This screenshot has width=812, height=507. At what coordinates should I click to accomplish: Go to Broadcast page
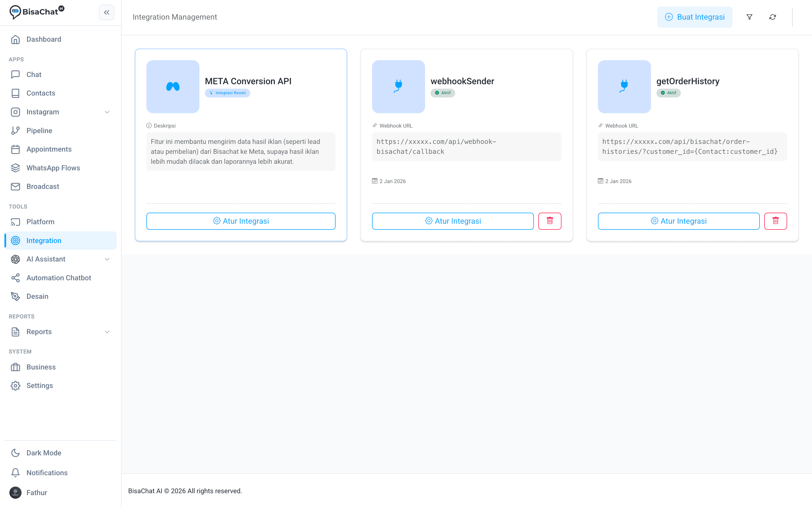60,186
